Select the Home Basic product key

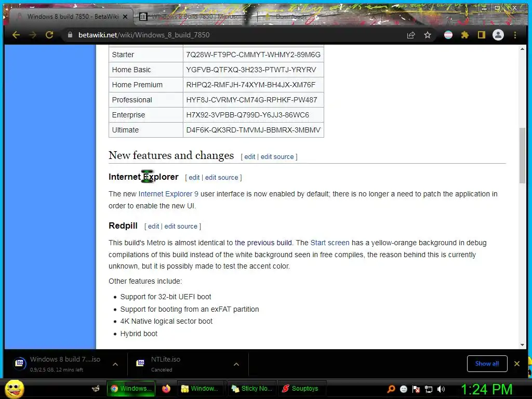[251, 70]
